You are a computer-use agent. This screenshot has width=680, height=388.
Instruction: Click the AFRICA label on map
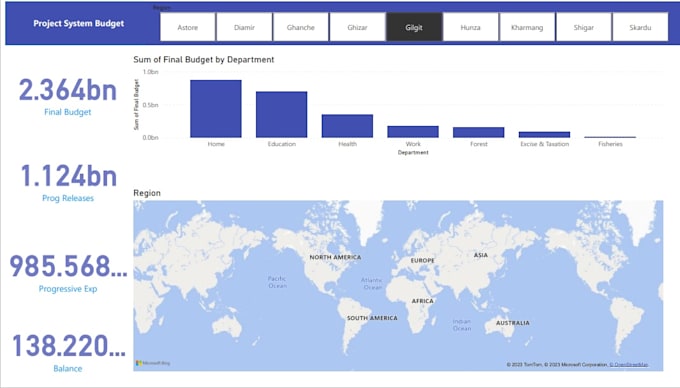click(422, 300)
